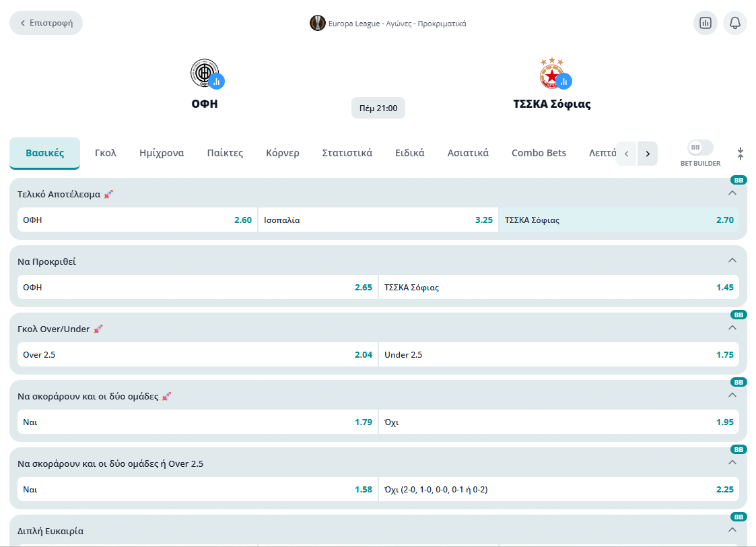Click the collapse-all markets arrows icon
Screen dimensions: 756x547
[740, 154]
